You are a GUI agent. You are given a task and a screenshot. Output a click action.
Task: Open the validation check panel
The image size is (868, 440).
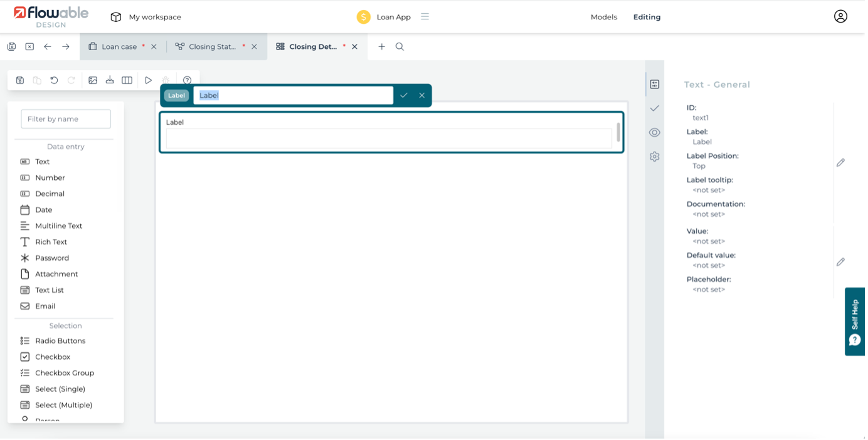coord(654,108)
